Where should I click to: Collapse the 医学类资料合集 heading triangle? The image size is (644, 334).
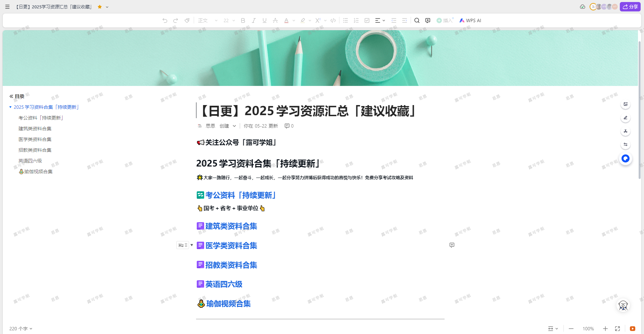(192, 245)
